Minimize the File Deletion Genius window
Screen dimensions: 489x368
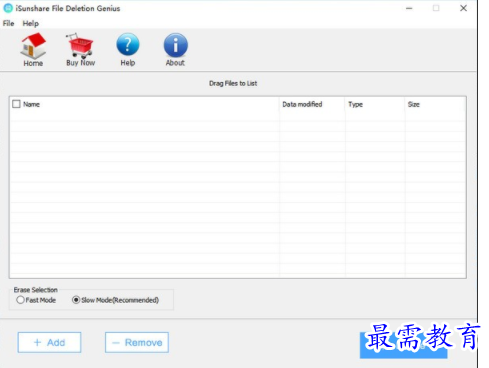(x=409, y=8)
